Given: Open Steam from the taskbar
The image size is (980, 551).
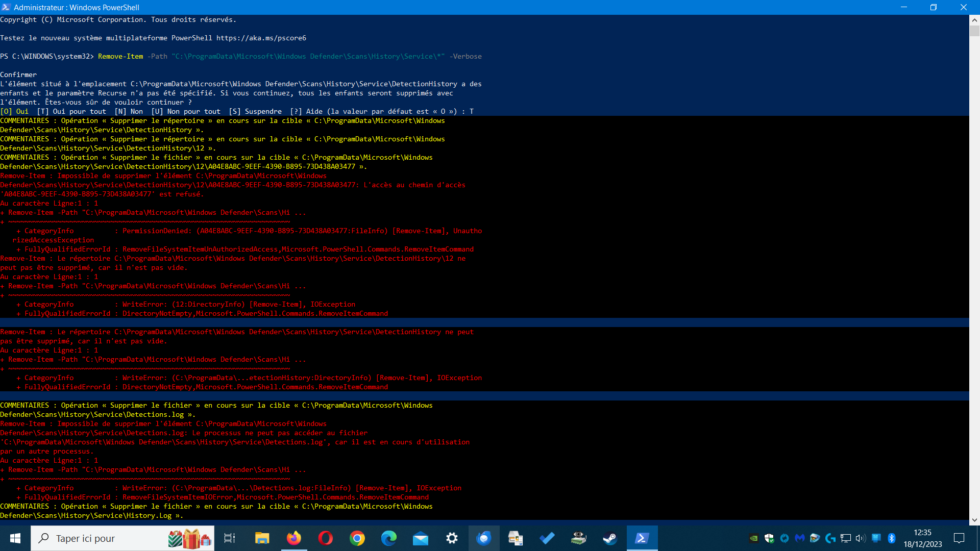Looking at the screenshot, I should click(x=610, y=538).
